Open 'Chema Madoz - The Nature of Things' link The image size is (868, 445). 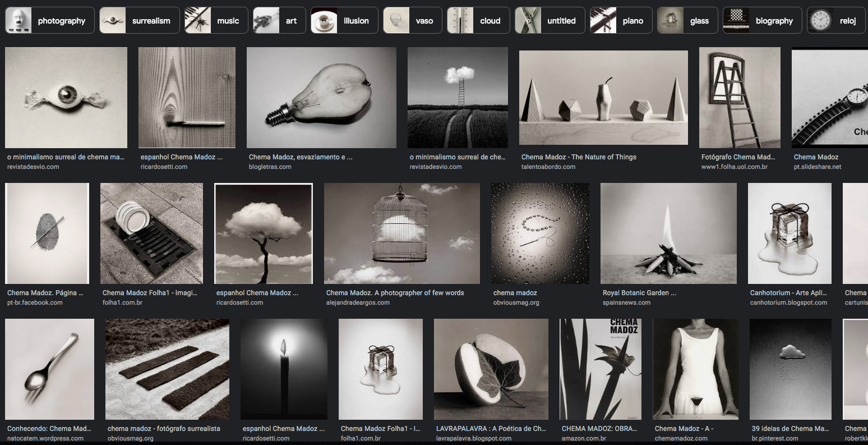coord(579,157)
